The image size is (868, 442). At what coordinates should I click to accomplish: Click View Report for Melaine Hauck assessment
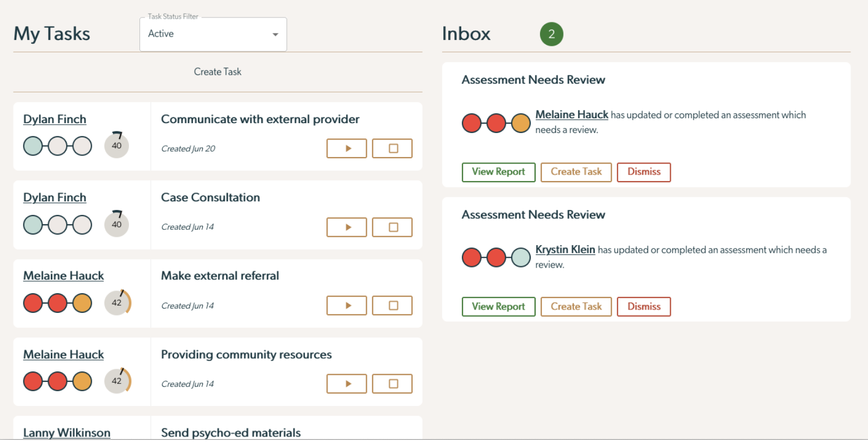coord(498,172)
